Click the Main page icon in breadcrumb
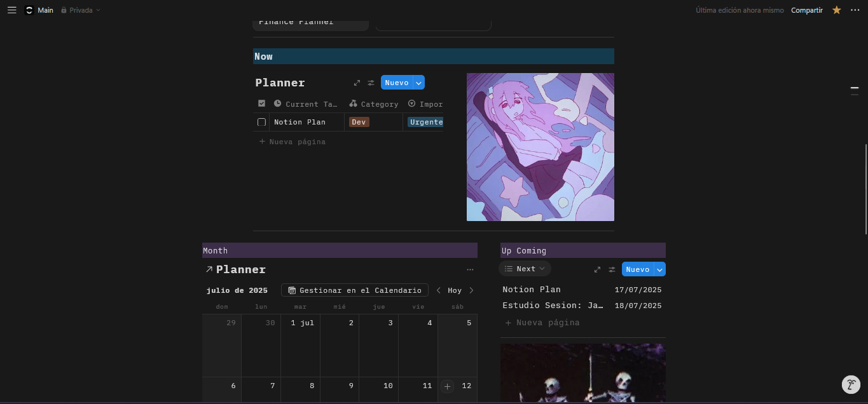This screenshot has height=404, width=868. click(x=29, y=10)
